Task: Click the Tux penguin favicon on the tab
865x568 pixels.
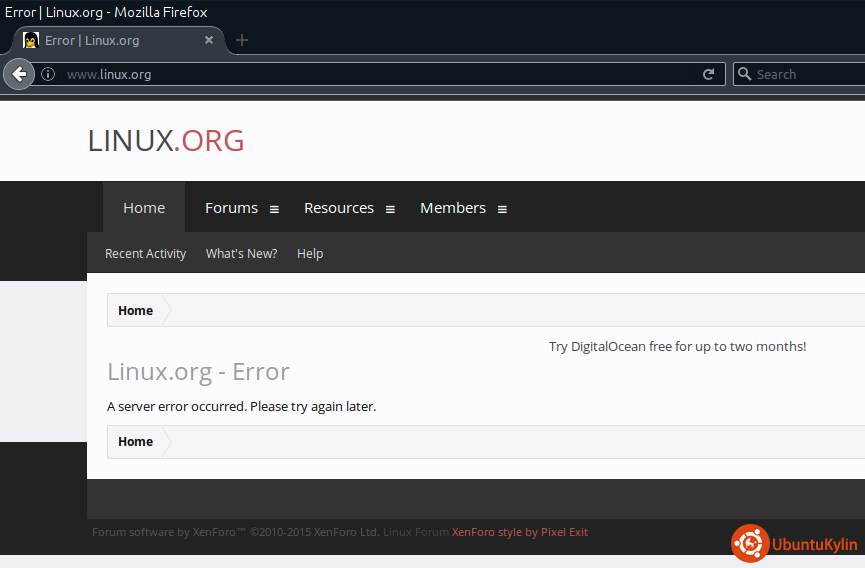Action: (x=31, y=41)
